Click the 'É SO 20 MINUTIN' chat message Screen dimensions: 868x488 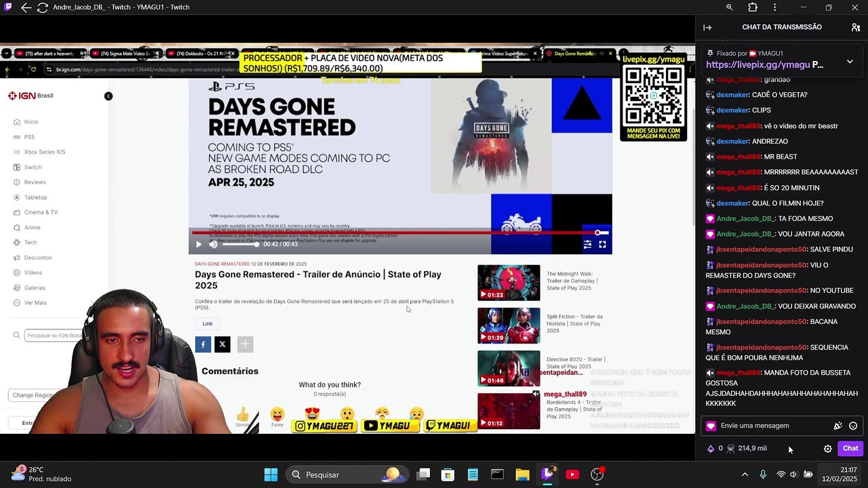[x=791, y=188]
